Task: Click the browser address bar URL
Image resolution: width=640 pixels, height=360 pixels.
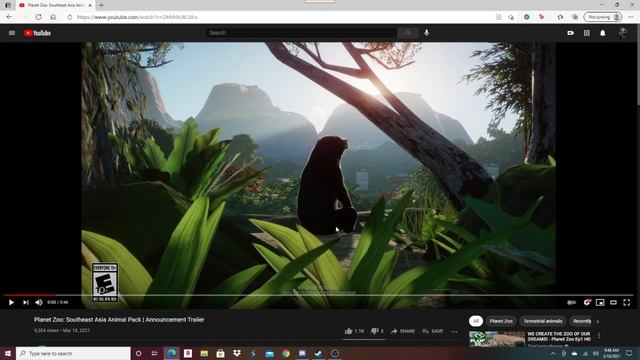Action: tap(137, 17)
